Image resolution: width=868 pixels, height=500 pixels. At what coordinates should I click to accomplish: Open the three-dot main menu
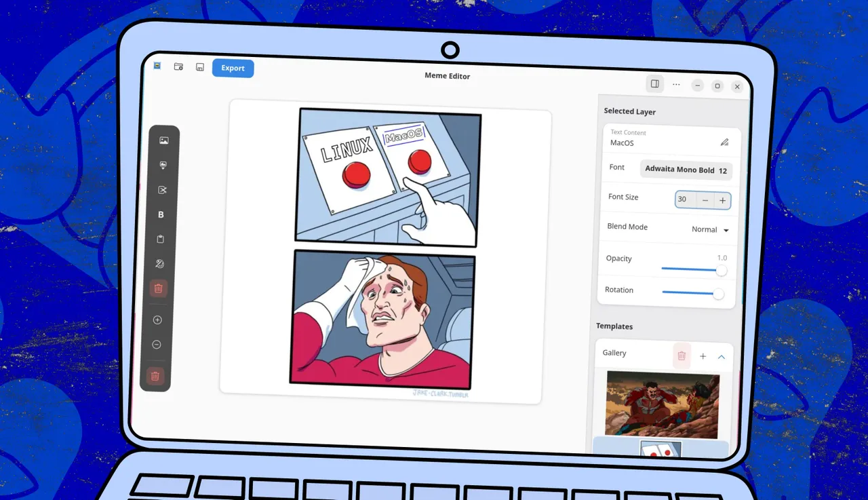pyautogui.click(x=676, y=84)
